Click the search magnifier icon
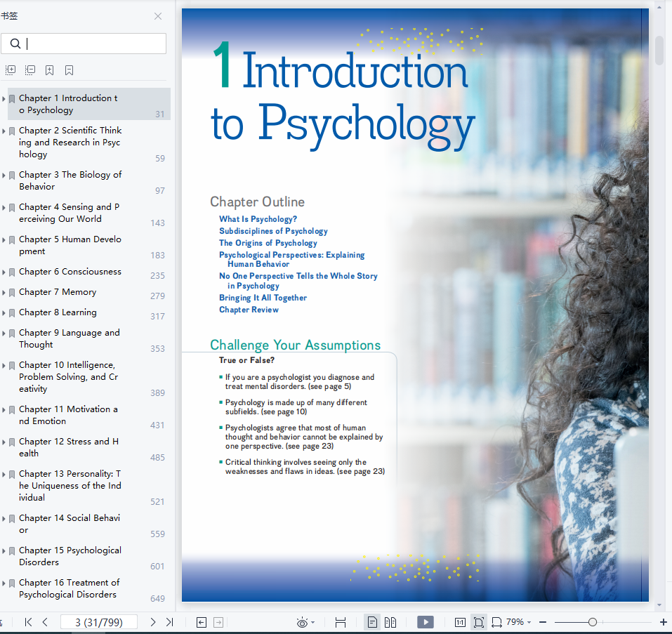The height and width of the screenshot is (634, 672). 15,44
